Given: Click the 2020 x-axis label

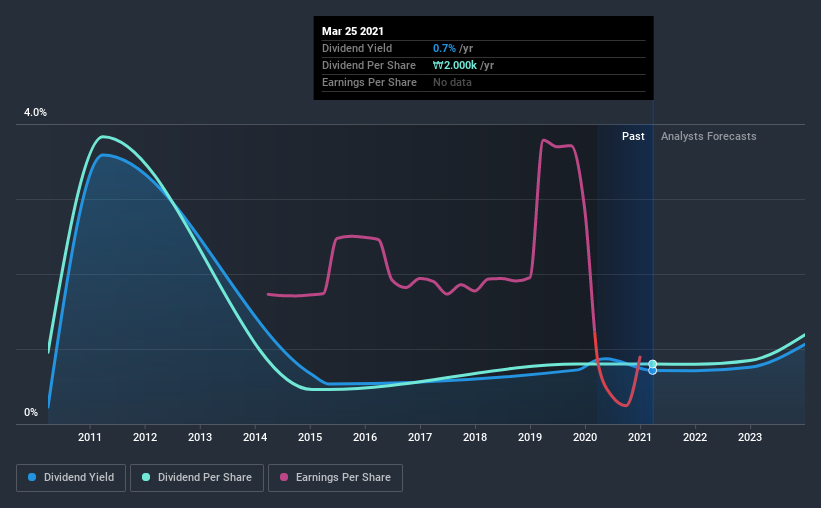Looking at the screenshot, I should coord(585,437).
